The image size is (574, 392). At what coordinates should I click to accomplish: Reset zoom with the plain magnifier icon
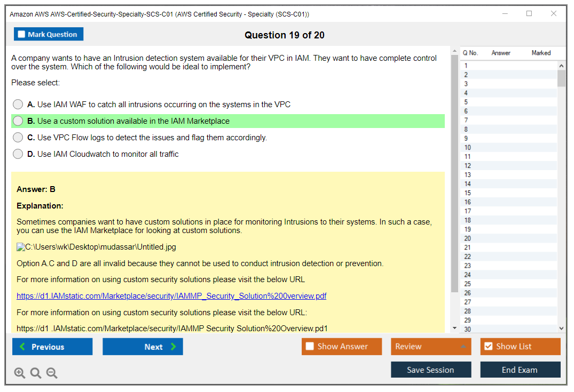pos(36,373)
